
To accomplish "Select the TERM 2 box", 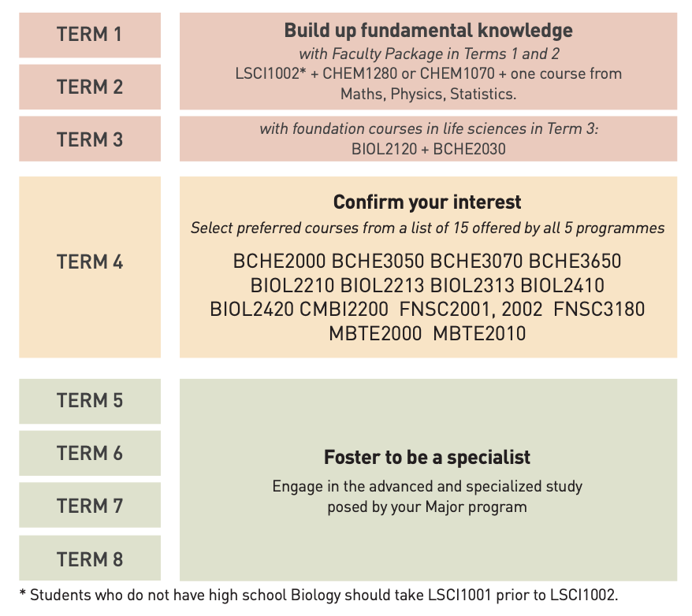I will coord(90,87).
